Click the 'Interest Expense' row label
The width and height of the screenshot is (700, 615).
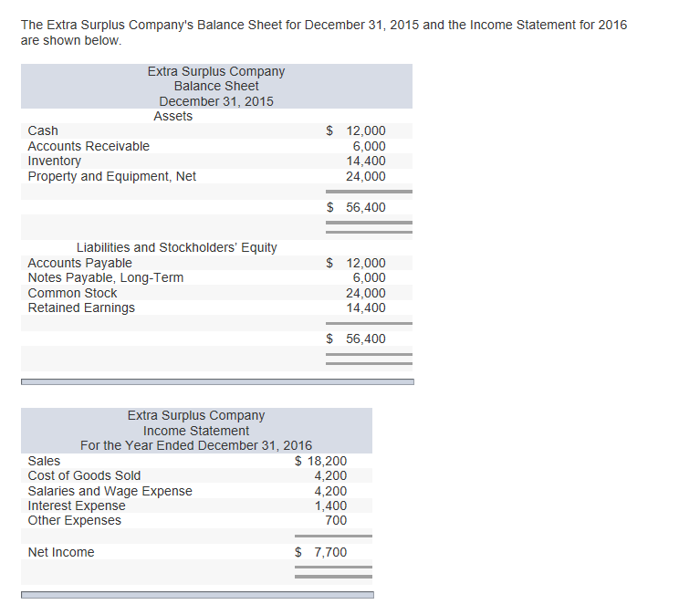coord(77,506)
